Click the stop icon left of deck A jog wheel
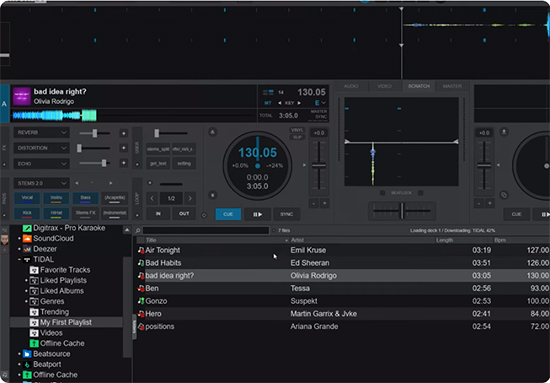 click(213, 195)
